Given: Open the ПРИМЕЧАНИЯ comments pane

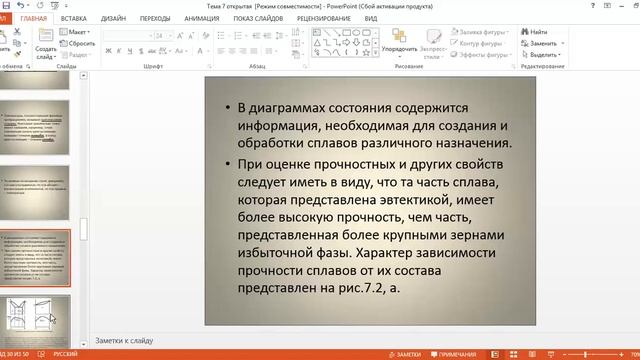Looking at the screenshot, I should pos(453,355).
